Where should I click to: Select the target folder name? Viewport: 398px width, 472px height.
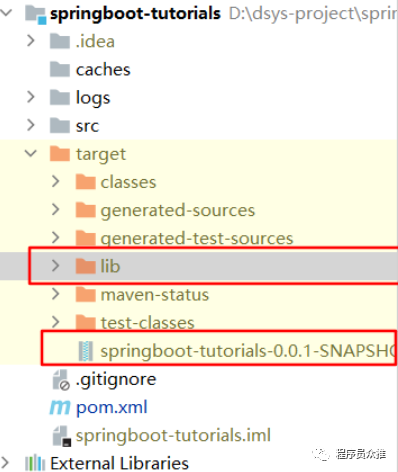tap(101, 155)
